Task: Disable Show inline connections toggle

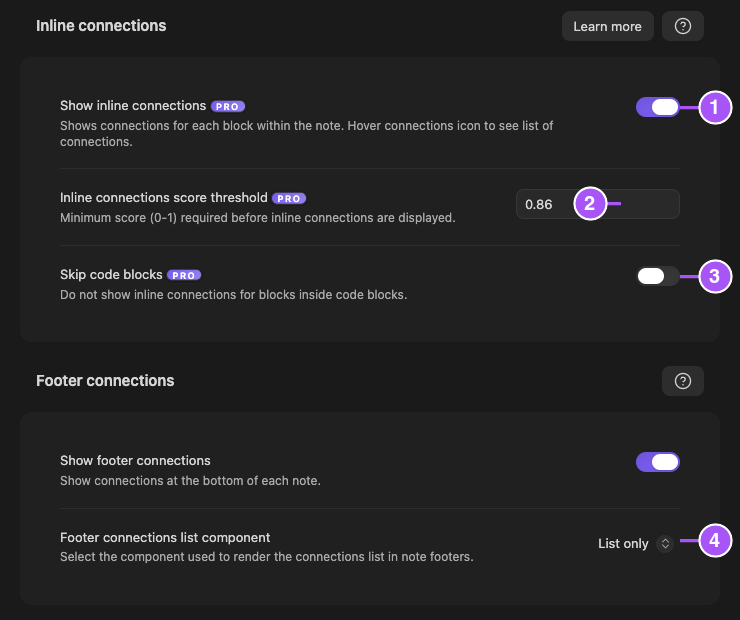Action: tap(657, 107)
